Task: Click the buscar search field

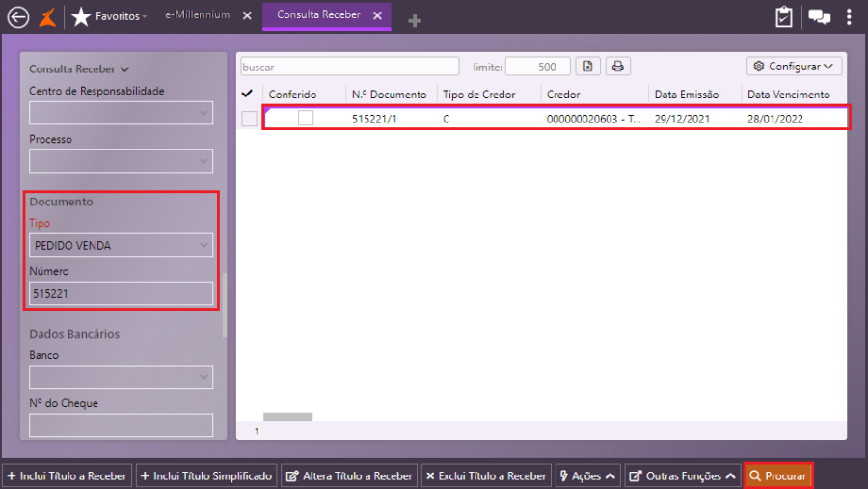Action: pos(350,67)
